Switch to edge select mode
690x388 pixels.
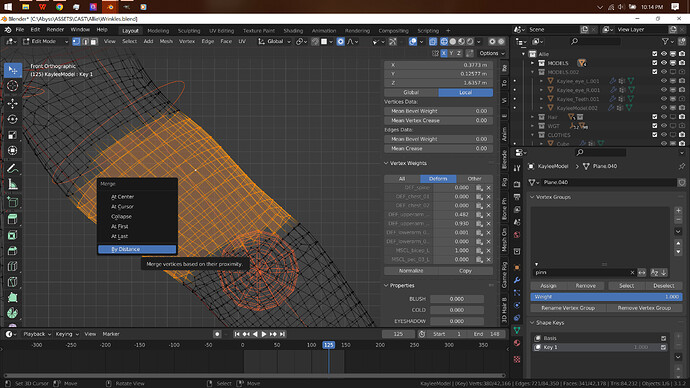click(x=85, y=41)
